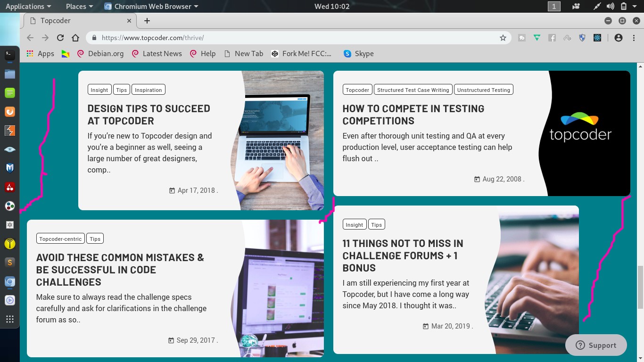This screenshot has width=644, height=362.
Task: Bookmark this page with the star icon
Action: [503, 38]
